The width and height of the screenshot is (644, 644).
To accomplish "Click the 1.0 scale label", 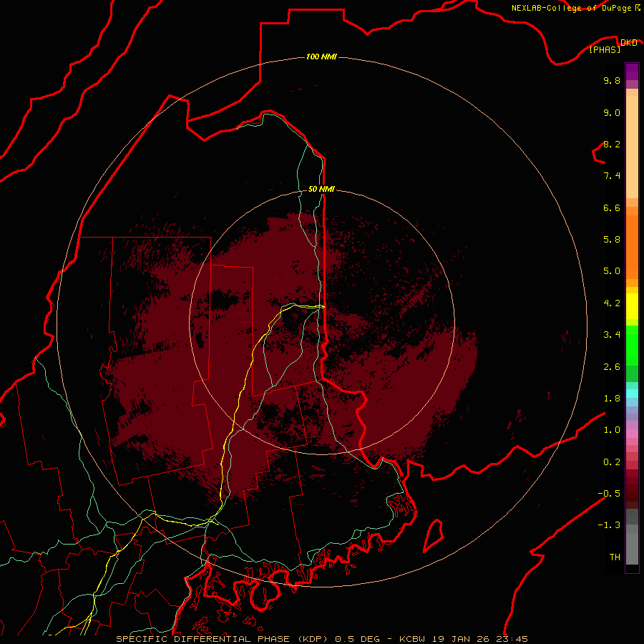I will 612,430.
